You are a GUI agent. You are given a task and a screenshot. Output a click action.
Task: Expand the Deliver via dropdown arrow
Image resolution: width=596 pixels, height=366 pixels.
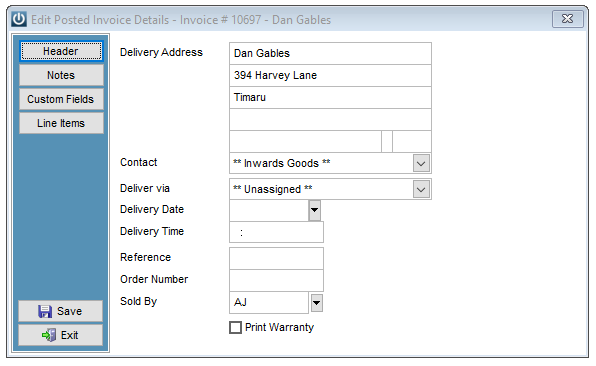[x=421, y=189]
